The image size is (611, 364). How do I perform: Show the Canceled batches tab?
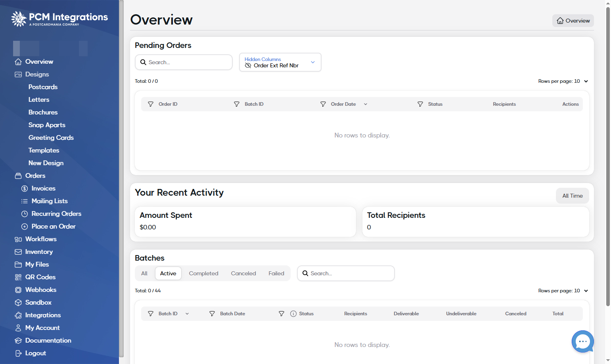[x=243, y=273]
